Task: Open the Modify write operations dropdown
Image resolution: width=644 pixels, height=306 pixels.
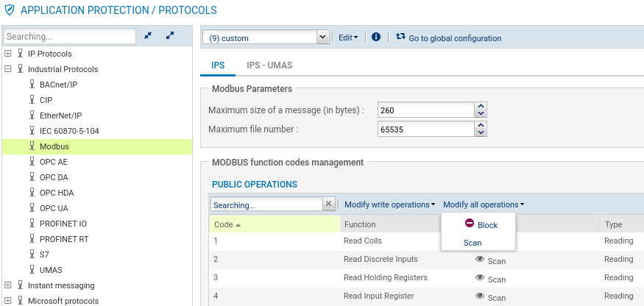Action: (389, 204)
